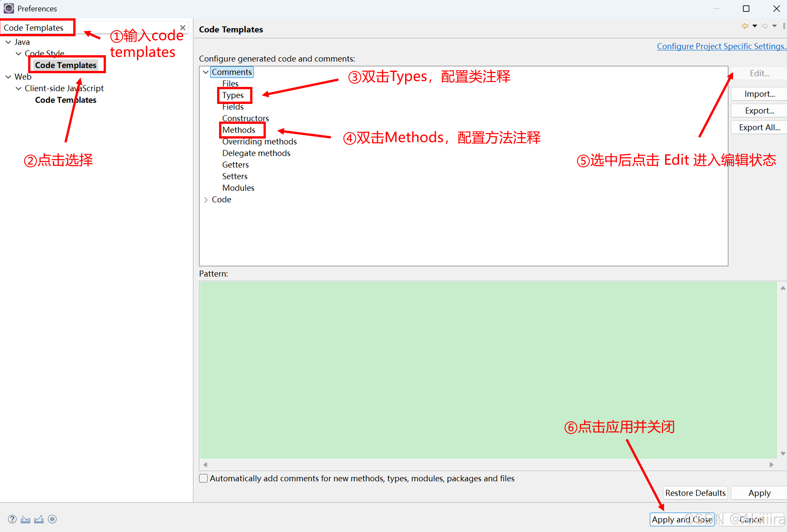The image size is (787, 532).
Task: Clear the filter text with X icon
Action: pyautogui.click(x=182, y=28)
